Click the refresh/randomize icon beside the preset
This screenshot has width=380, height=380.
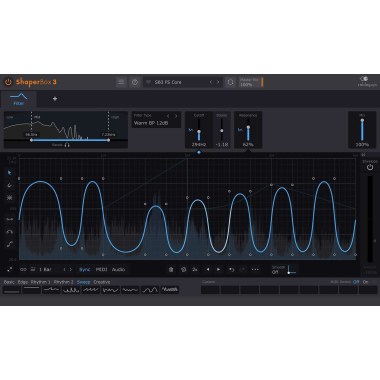pos(230,82)
